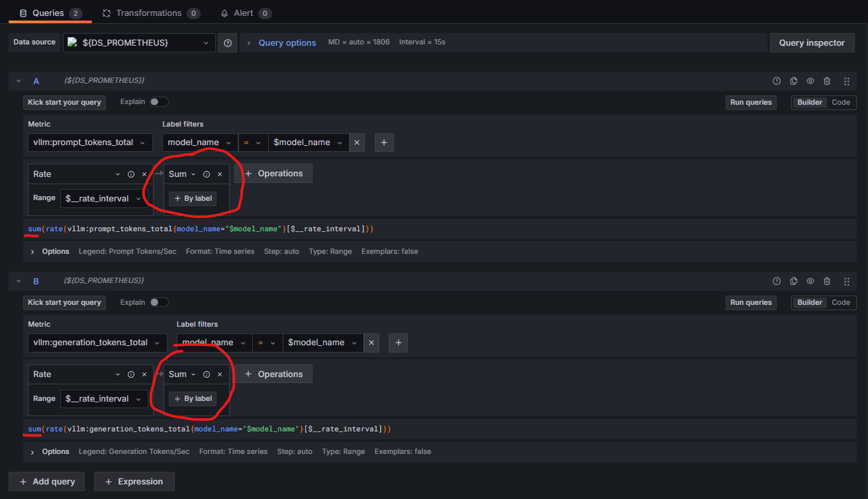Show info for Rate operation in query A
Screen dimensions: 868x499
tap(131, 174)
